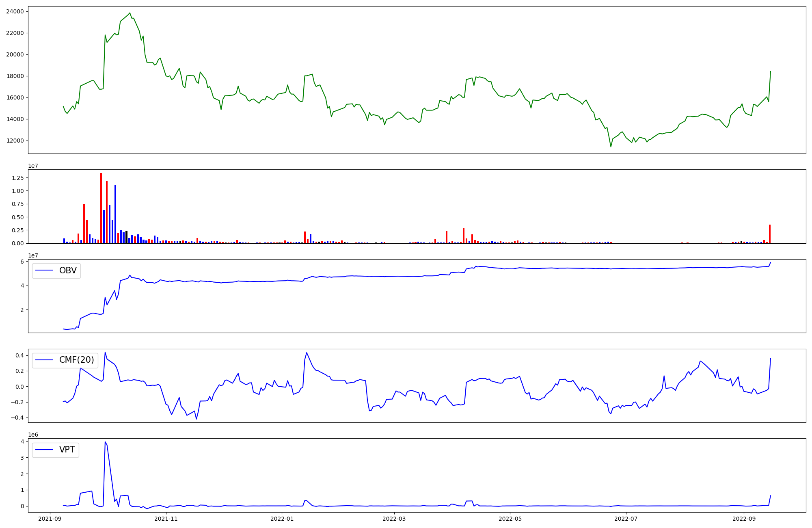Click the 2022-09 x-axis tick label
812x528 pixels.
[x=744, y=519]
